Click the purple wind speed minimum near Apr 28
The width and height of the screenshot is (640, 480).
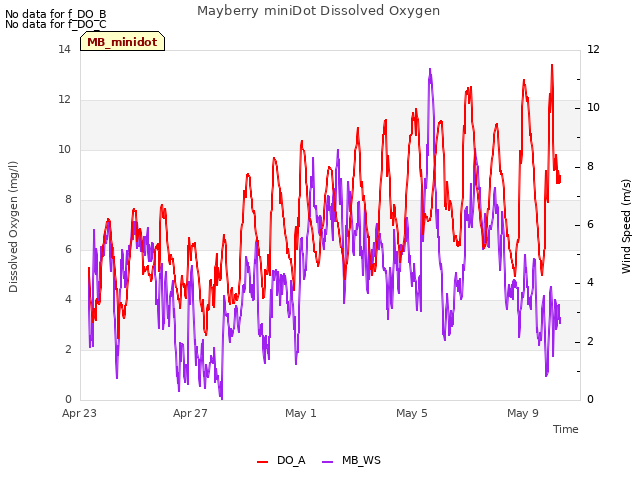point(222,398)
